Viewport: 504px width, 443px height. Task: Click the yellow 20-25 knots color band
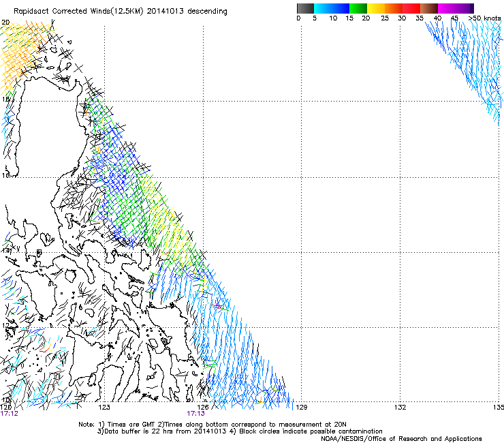(376, 8)
